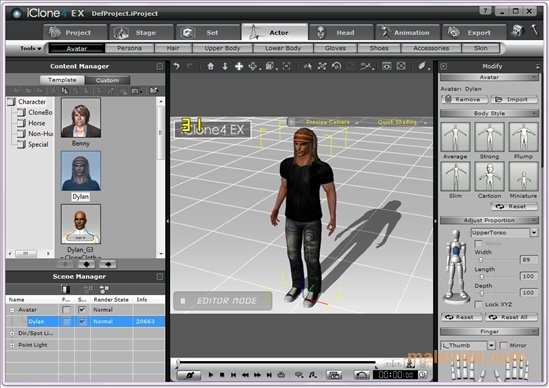Toggle the Show checkbox for Avatar row

click(82, 310)
